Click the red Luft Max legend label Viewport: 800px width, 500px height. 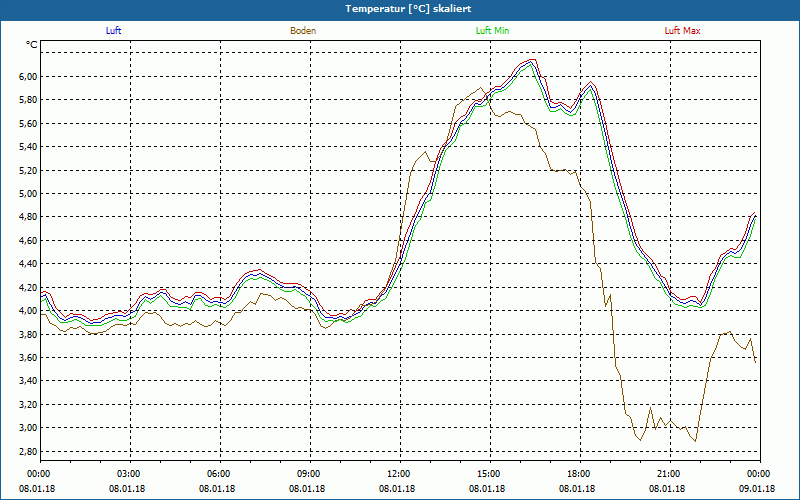682,31
